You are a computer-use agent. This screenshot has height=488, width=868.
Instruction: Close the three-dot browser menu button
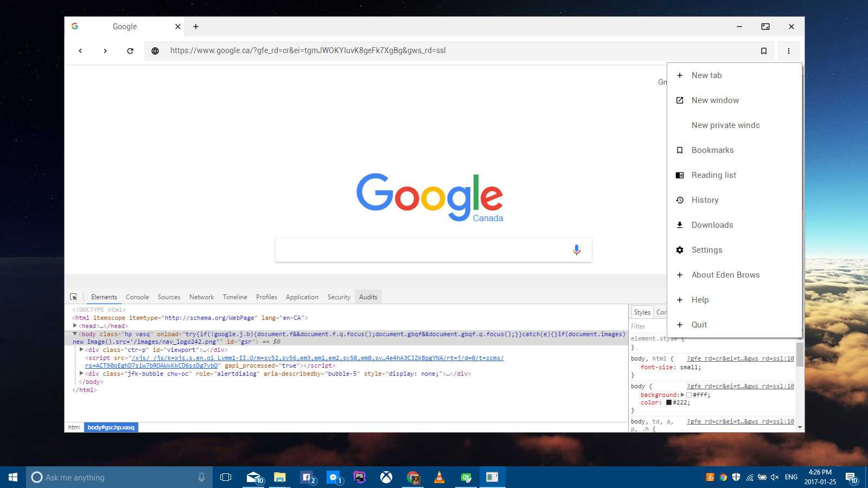(789, 51)
